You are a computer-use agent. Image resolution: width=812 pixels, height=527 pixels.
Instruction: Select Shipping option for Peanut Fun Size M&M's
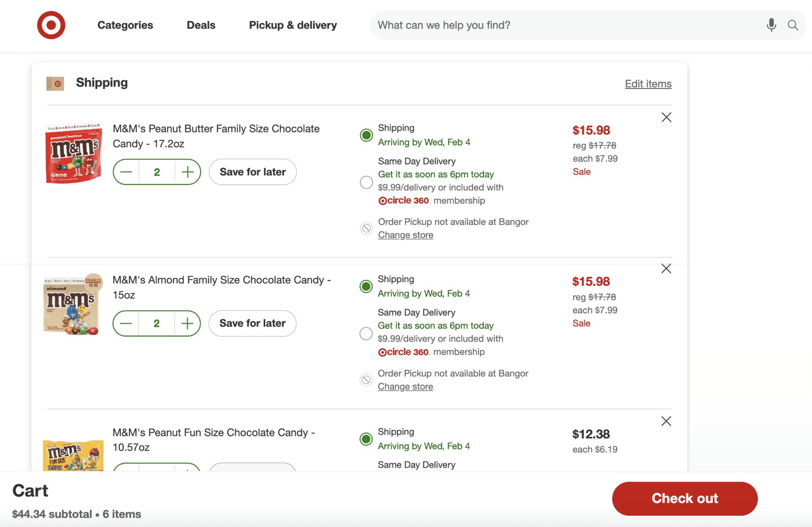coord(366,439)
